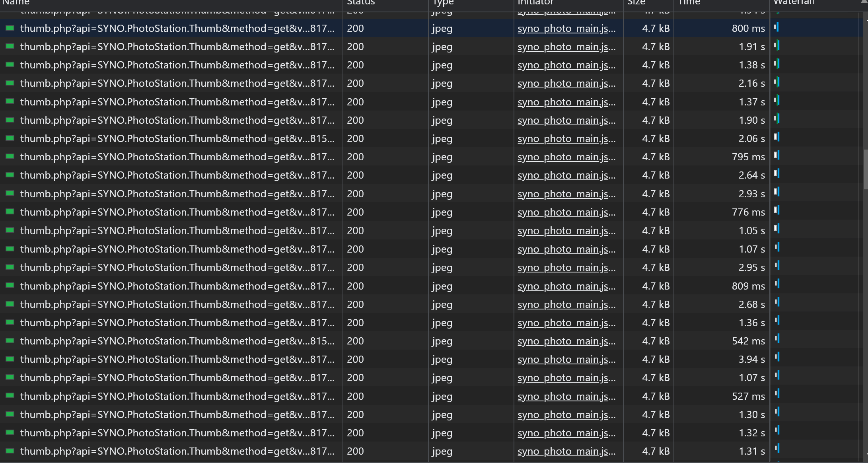Click image icon of the 1.31 s request

click(x=10, y=451)
